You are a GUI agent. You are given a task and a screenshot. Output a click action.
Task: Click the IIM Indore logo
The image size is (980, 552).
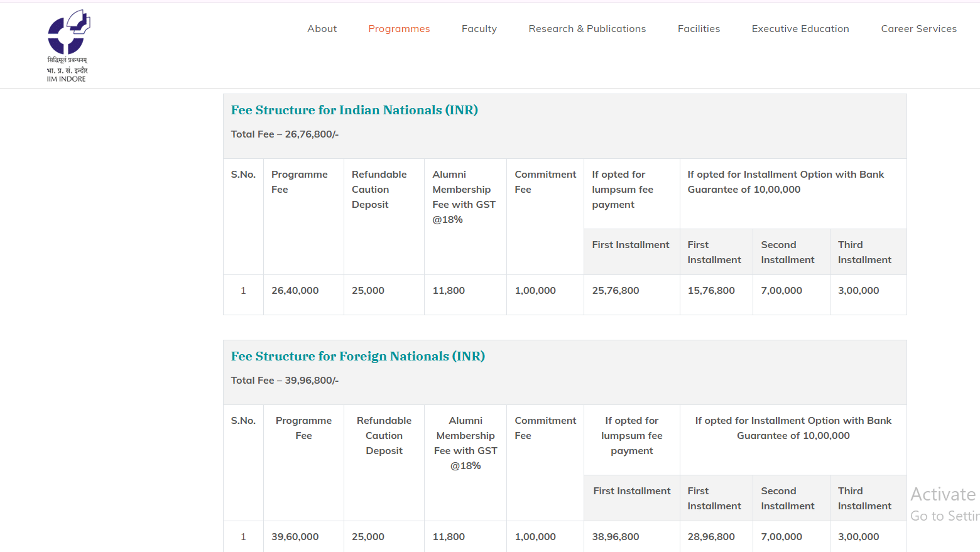[68, 44]
